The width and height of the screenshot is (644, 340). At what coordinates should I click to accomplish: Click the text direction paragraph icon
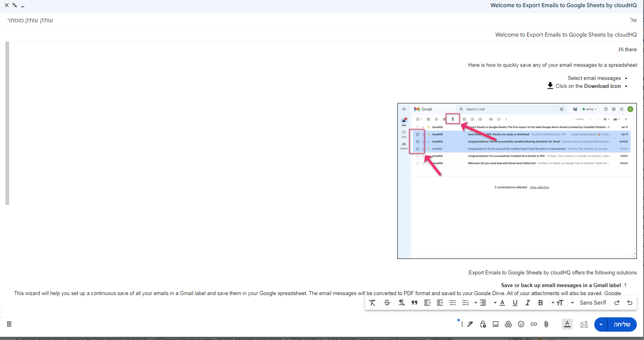(x=402, y=303)
